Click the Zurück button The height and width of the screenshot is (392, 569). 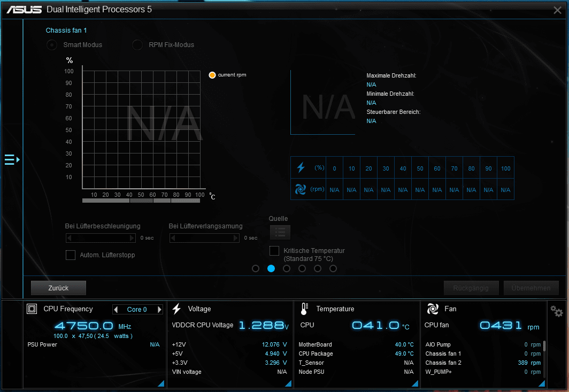(58, 288)
